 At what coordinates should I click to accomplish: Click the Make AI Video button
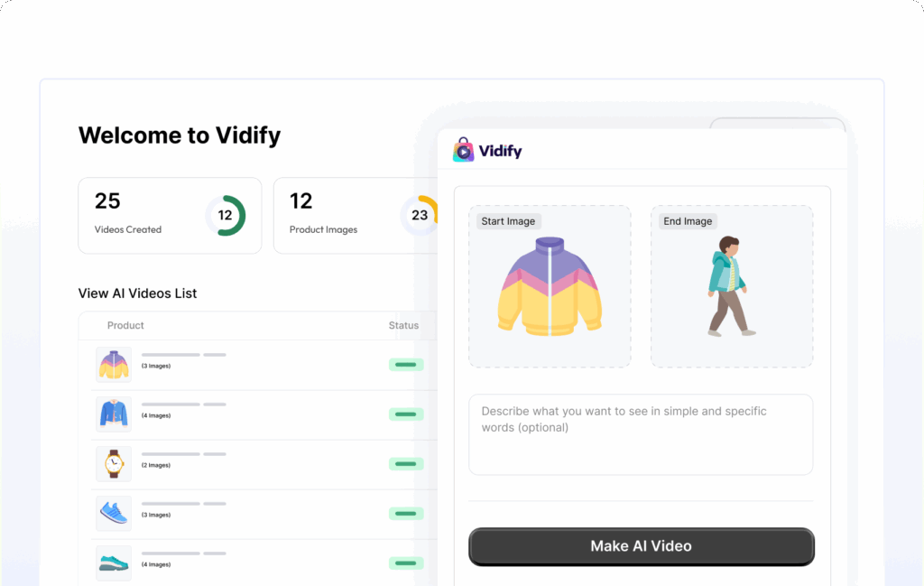[x=642, y=546]
